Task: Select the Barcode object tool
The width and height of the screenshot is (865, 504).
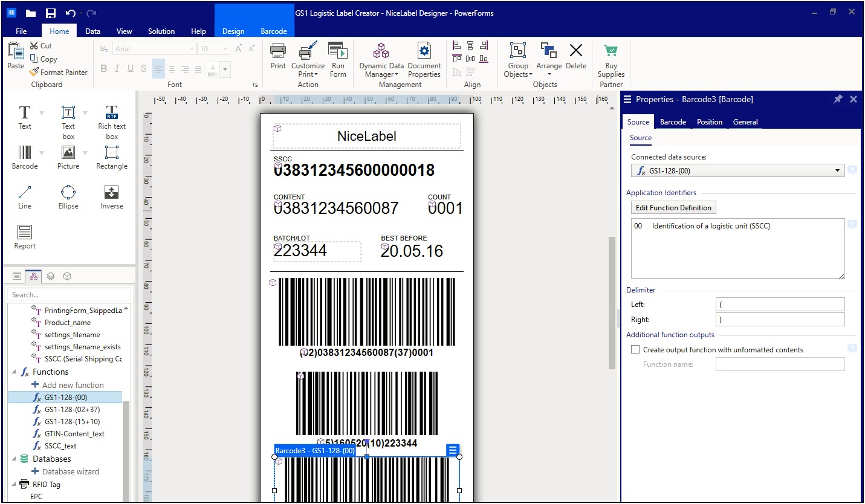Action: [x=25, y=157]
